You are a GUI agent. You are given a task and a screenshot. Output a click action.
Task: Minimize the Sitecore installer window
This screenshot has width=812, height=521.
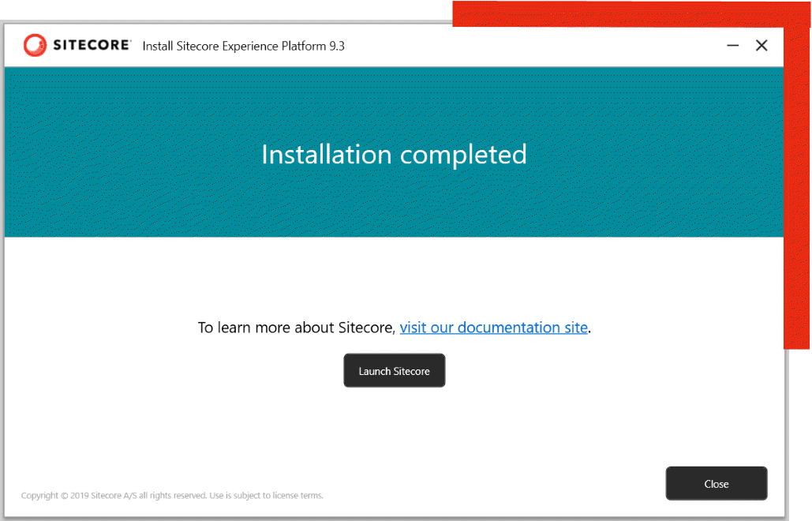click(x=733, y=46)
